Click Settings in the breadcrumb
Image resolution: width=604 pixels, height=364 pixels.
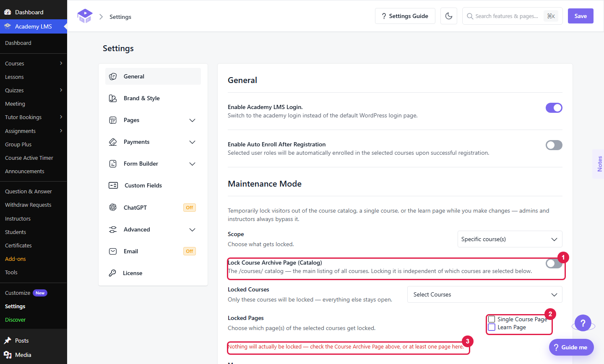[120, 17]
